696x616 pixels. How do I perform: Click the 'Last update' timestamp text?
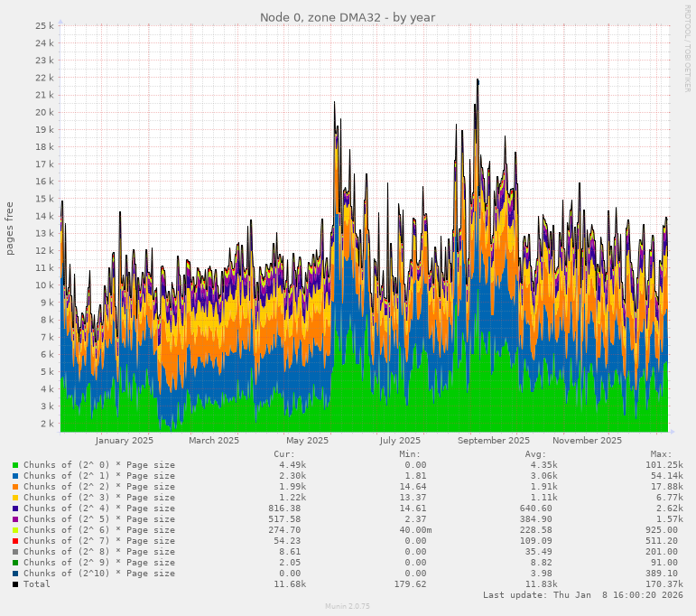pos(583,595)
